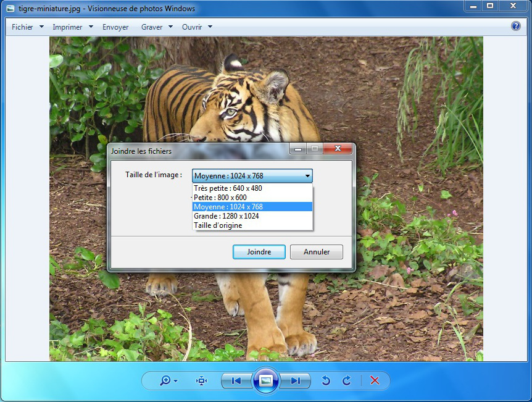Maximize the photo viewer window
This screenshot has width=532, height=402.
[490, 6]
